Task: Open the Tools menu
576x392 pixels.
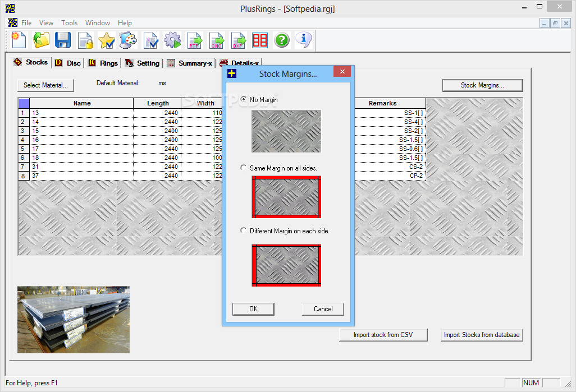Action: click(70, 23)
